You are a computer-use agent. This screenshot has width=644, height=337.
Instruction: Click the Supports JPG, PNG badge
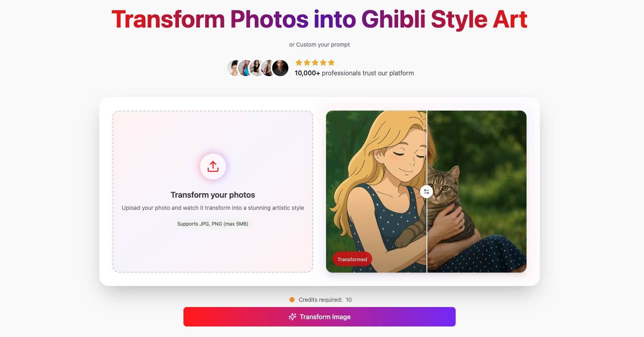click(x=213, y=224)
